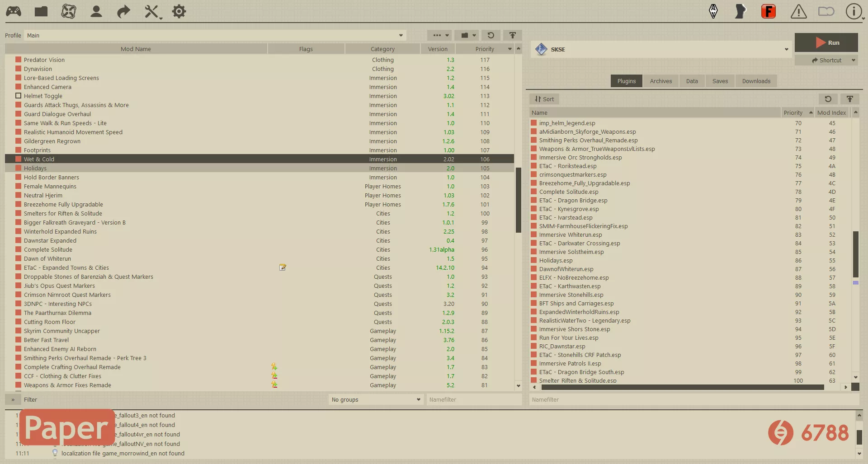The height and width of the screenshot is (464, 868).
Task: Sort plugins by Mod Index header
Action: tap(831, 112)
